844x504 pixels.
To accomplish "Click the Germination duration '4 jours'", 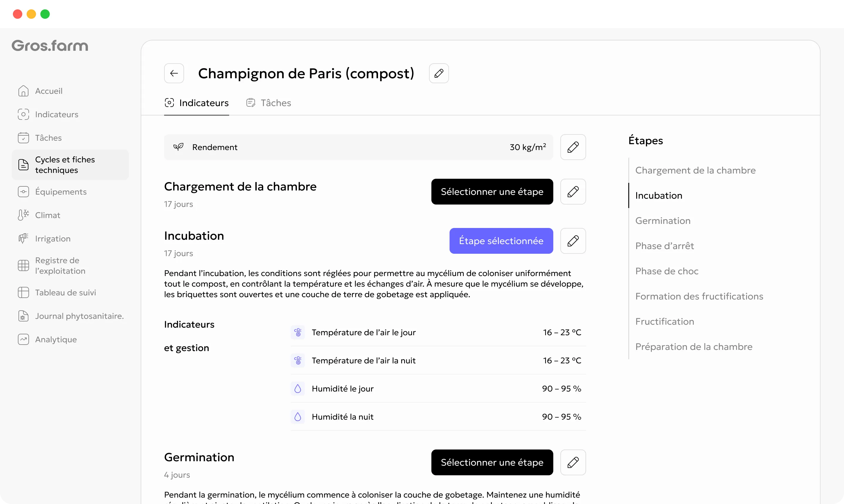I will [x=177, y=475].
